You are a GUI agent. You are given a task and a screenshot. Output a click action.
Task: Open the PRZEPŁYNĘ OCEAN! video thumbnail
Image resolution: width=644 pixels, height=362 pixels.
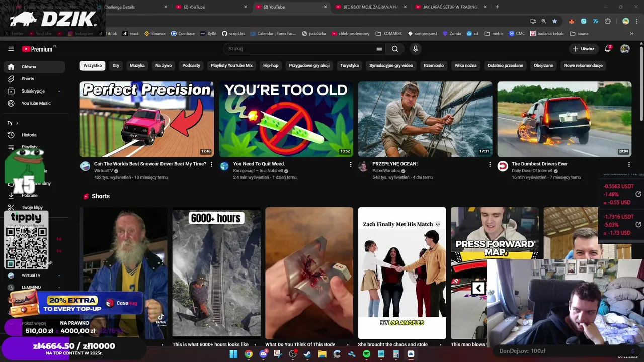(425, 119)
